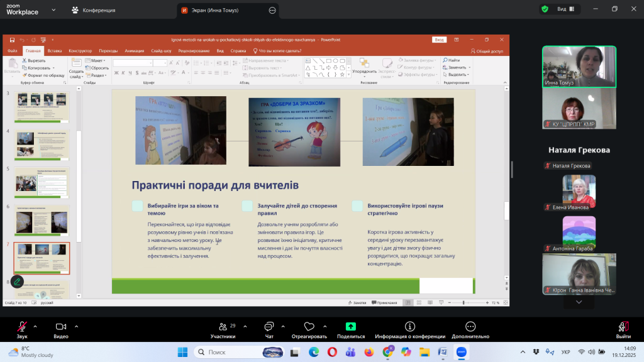The image size is (644, 362).
Task: Open the ellipsis menu beside Экран (Инна Томуз)
Action: coord(272,10)
